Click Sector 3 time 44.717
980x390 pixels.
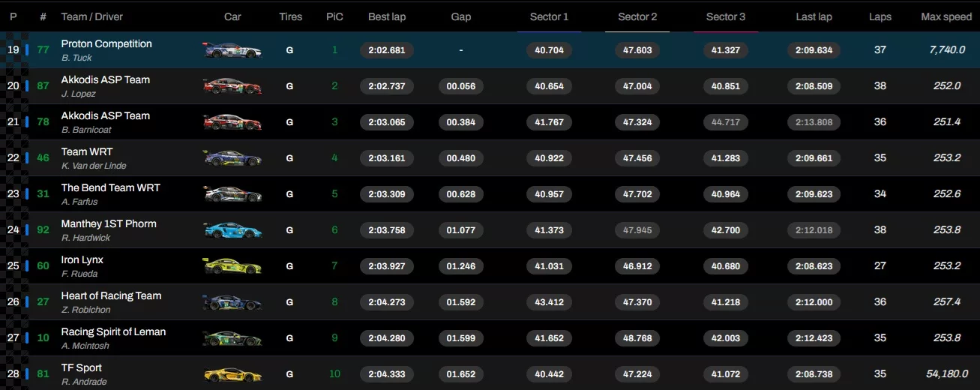coord(726,122)
